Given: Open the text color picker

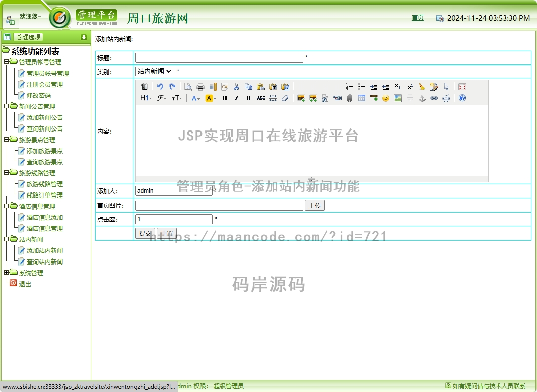Looking at the screenshot, I should pos(195,98).
